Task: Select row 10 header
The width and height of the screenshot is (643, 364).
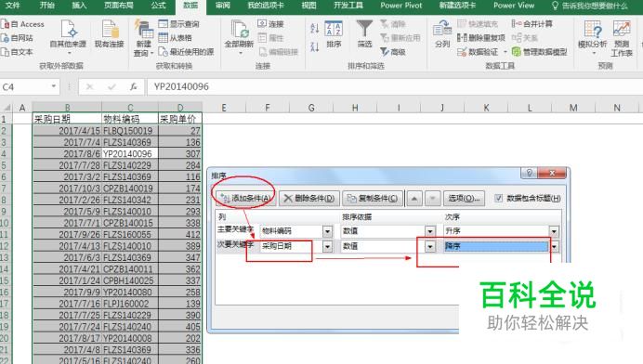Action: 5,223
